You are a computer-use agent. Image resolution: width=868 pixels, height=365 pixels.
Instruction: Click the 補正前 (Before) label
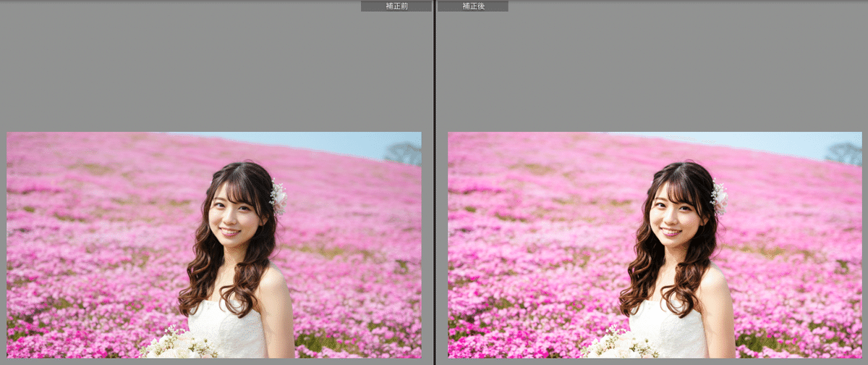[x=395, y=6]
